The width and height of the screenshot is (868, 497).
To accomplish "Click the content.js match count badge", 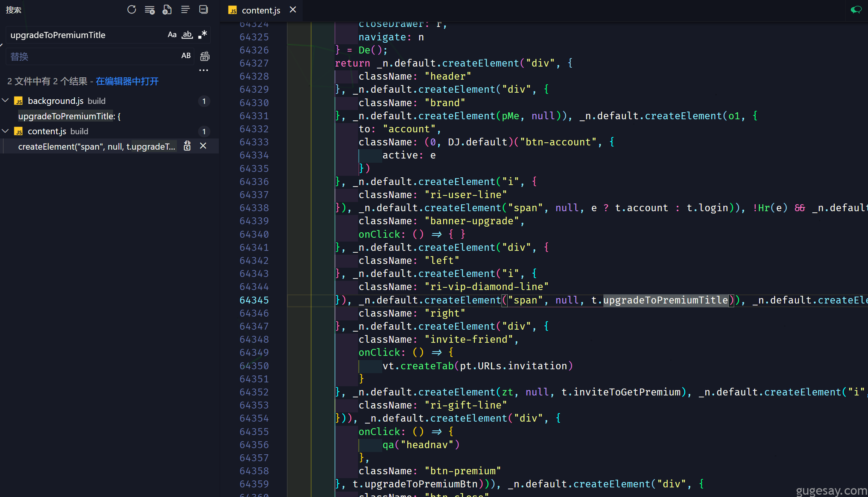I will point(204,132).
